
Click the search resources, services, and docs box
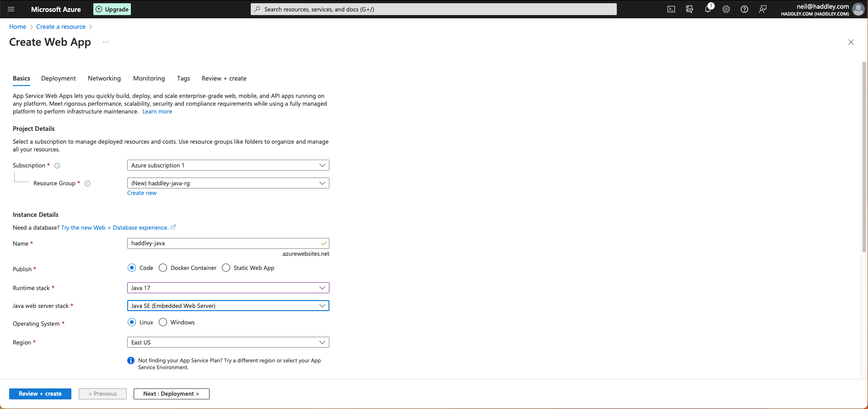[433, 9]
